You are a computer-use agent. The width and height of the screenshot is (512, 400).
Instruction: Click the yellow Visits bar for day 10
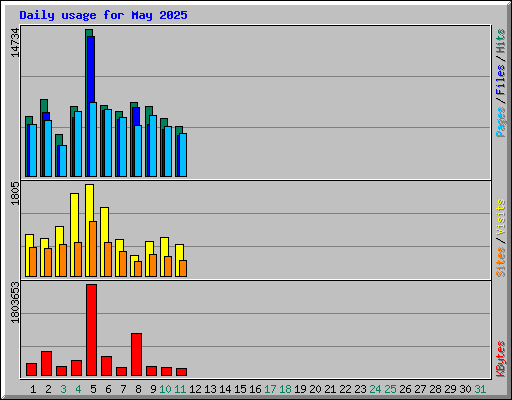(x=164, y=247)
